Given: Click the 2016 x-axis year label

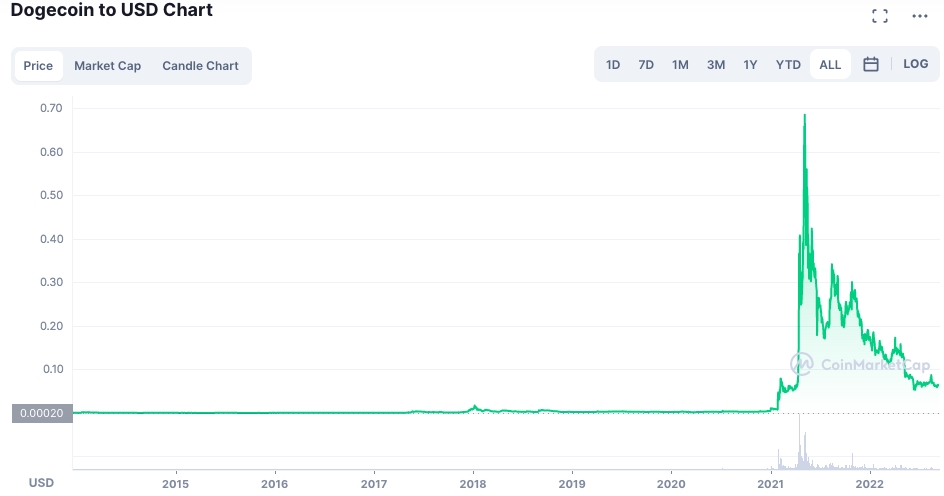Looking at the screenshot, I should tap(275, 483).
